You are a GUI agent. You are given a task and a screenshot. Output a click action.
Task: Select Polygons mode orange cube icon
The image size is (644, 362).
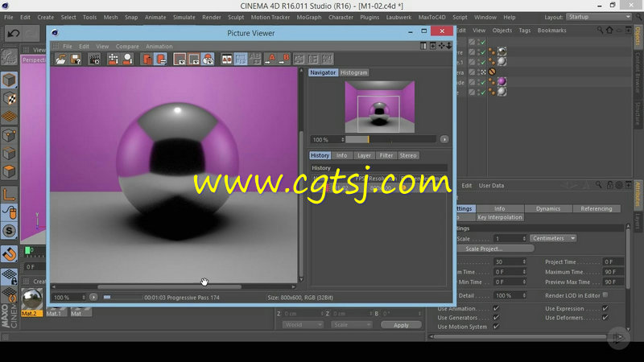[9, 171]
